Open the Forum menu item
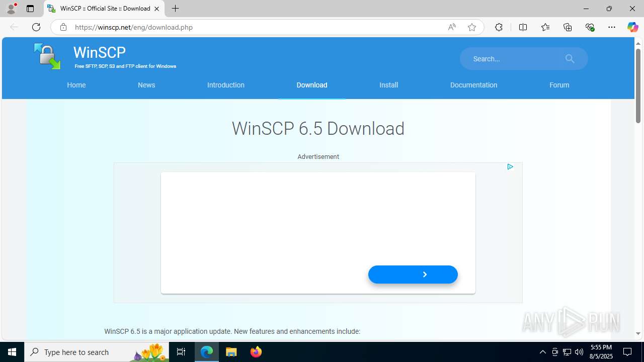The width and height of the screenshot is (644, 362). [559, 85]
